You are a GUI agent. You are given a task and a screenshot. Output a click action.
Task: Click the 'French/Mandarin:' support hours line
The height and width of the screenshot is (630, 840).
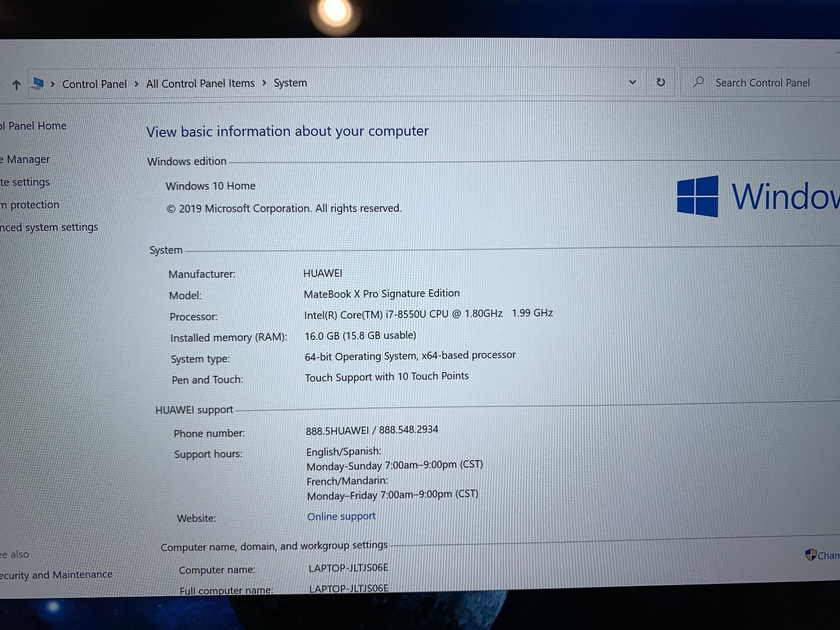point(347,481)
